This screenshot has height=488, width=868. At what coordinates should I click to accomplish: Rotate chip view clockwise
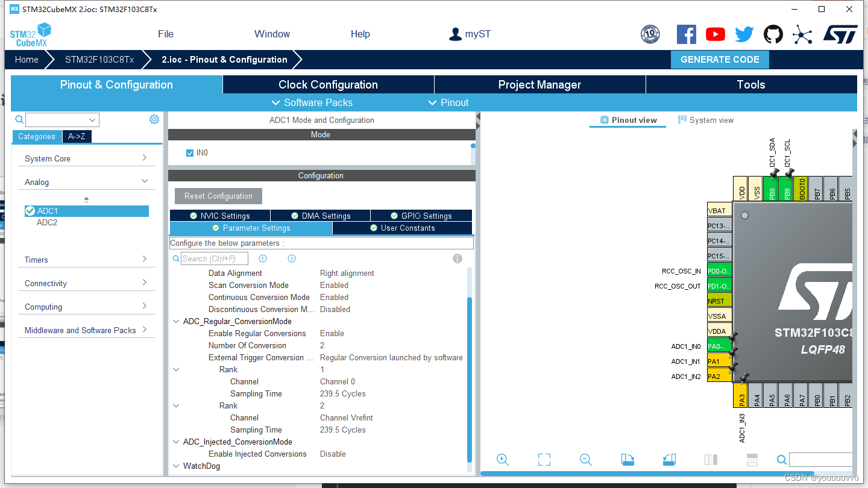[x=627, y=460]
